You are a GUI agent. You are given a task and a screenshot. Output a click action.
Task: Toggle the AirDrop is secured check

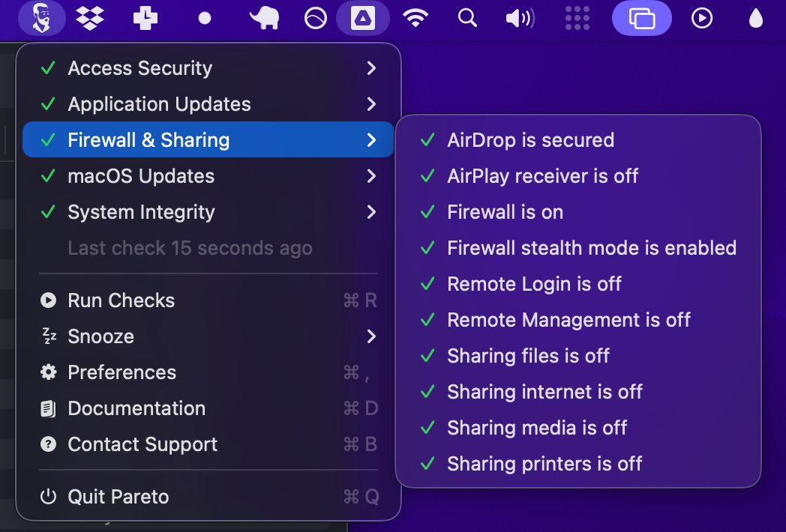[578, 140]
